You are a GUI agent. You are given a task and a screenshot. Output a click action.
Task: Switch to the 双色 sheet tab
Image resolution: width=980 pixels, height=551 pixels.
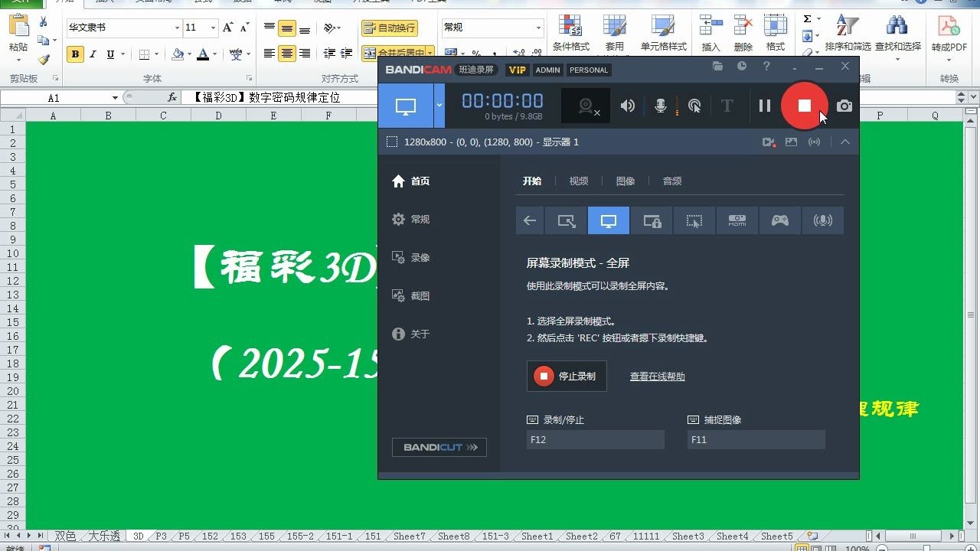tap(65, 536)
